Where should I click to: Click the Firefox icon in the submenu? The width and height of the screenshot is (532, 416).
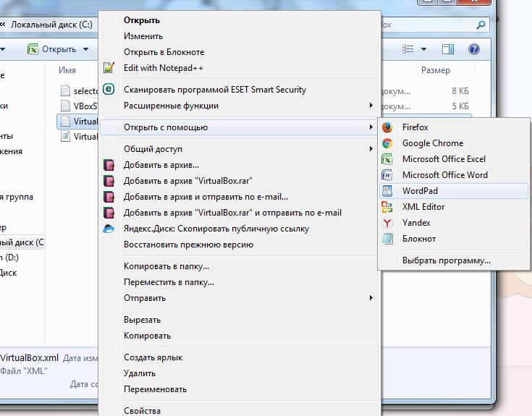click(387, 127)
